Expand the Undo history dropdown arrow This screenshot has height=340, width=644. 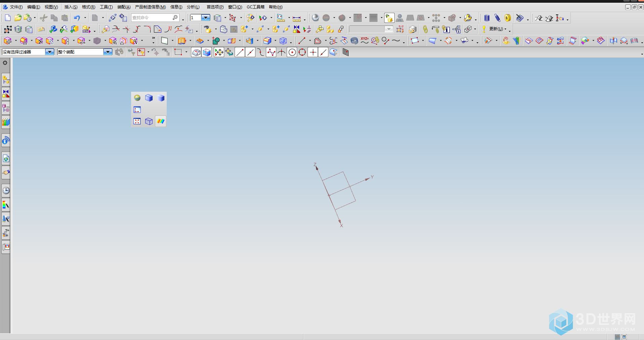(x=85, y=18)
